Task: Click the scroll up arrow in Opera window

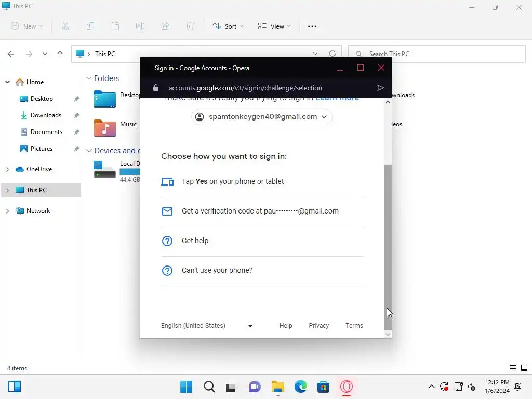Action: click(388, 102)
